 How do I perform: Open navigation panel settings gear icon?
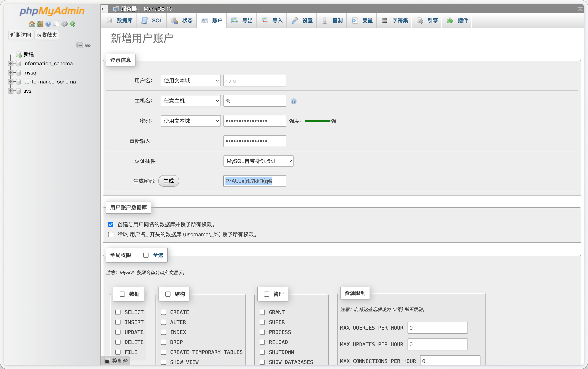pyautogui.click(x=65, y=24)
